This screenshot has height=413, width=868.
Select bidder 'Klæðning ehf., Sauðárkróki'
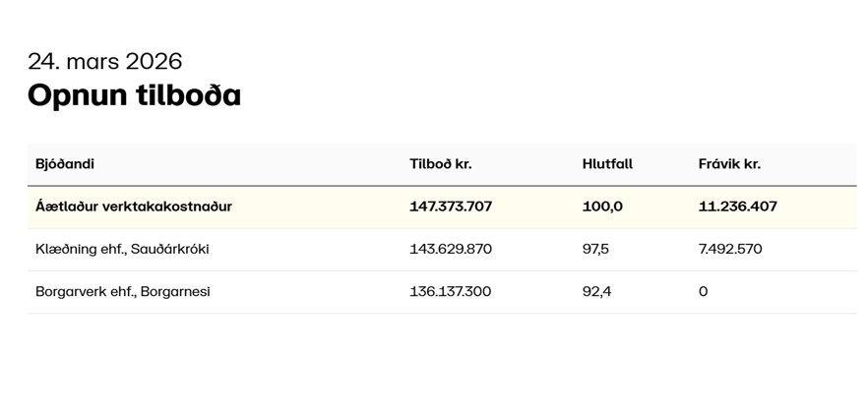click(122, 249)
